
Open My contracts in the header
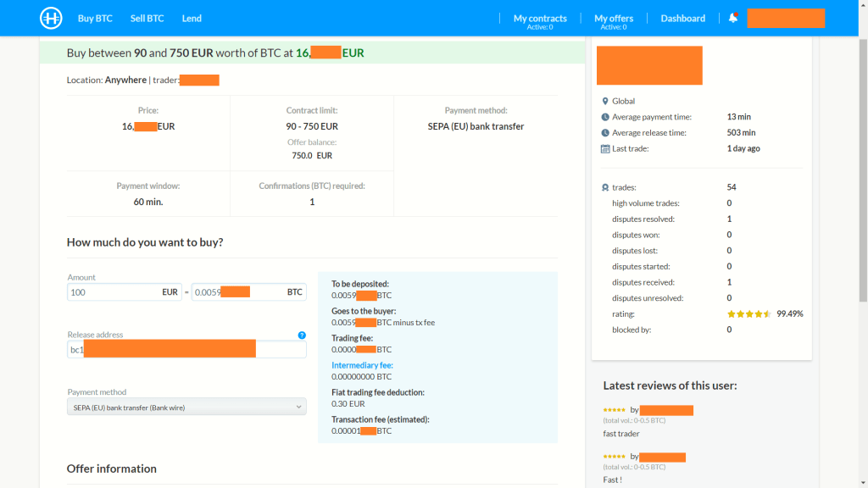click(x=540, y=18)
